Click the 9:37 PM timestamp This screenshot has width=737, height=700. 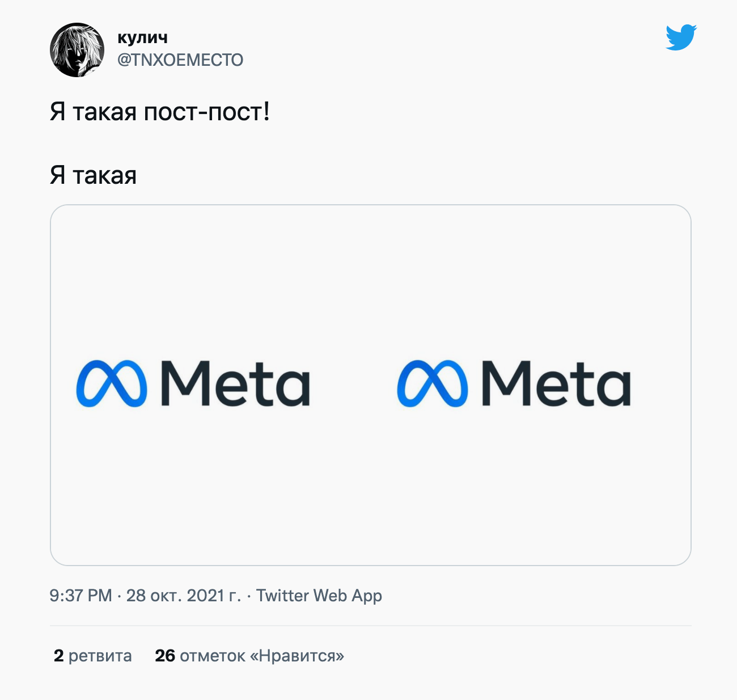tap(81, 596)
